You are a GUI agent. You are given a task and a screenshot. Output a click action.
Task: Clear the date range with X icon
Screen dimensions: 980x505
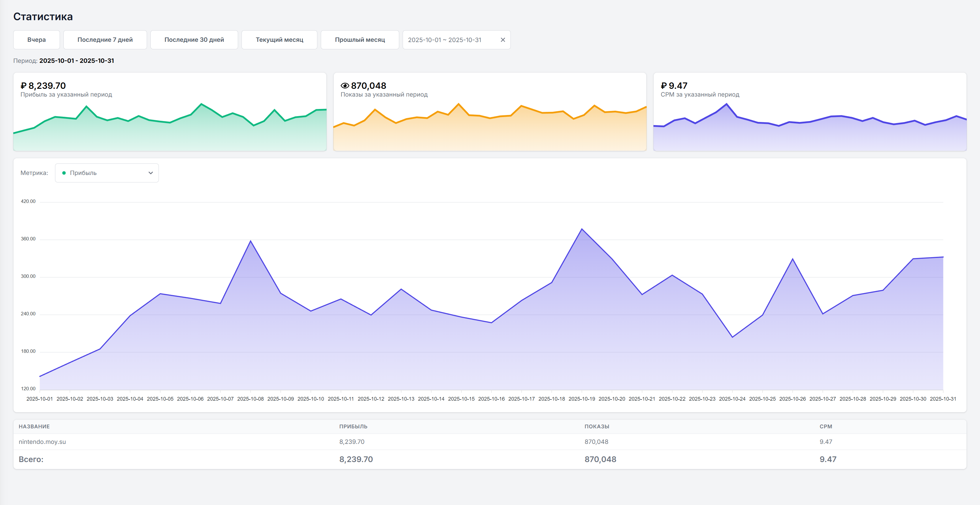[503, 40]
